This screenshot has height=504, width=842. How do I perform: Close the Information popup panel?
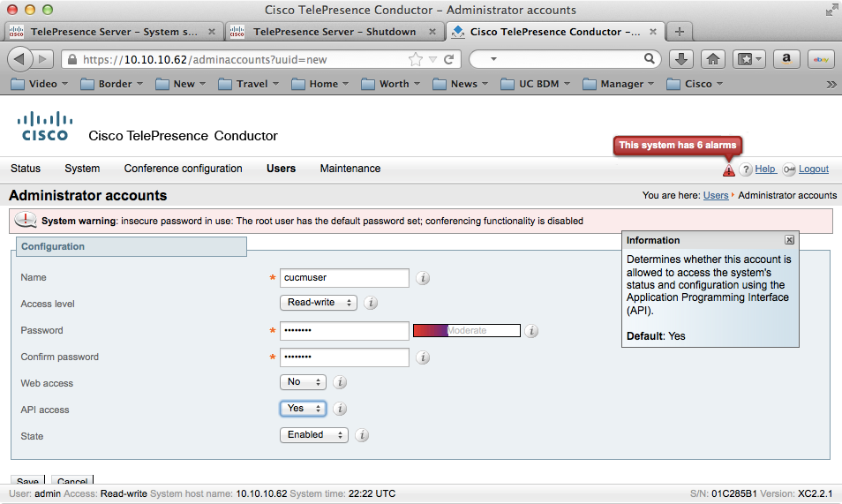789,239
